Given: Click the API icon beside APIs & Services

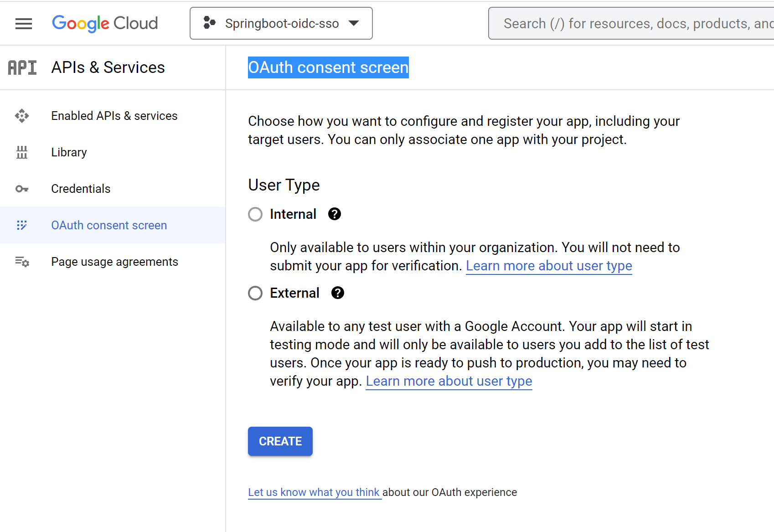Looking at the screenshot, I should tap(22, 67).
